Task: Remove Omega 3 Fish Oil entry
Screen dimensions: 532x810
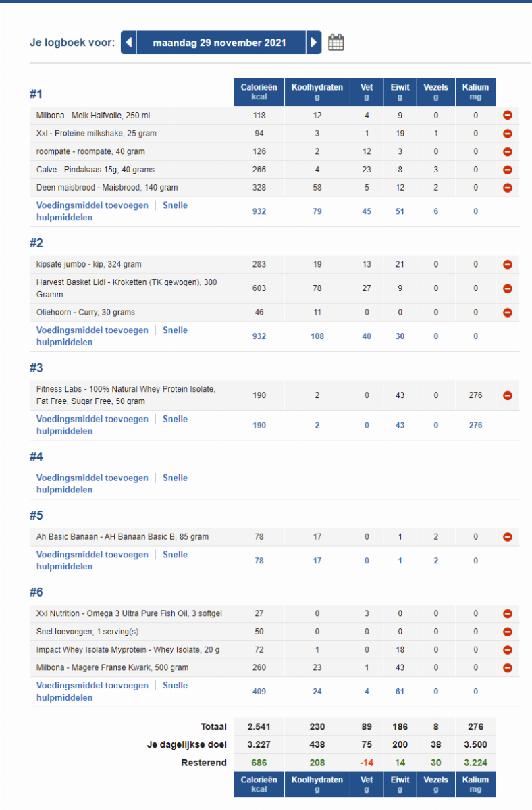Action: (x=508, y=614)
